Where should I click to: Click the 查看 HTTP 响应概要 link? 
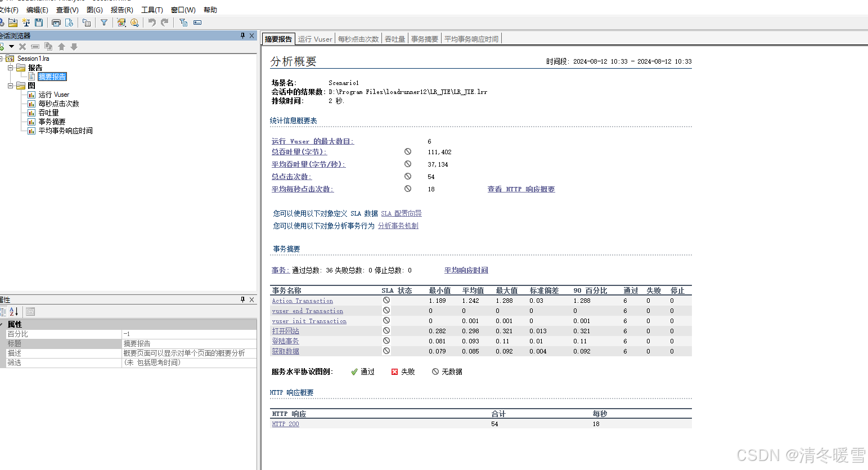[521, 189]
